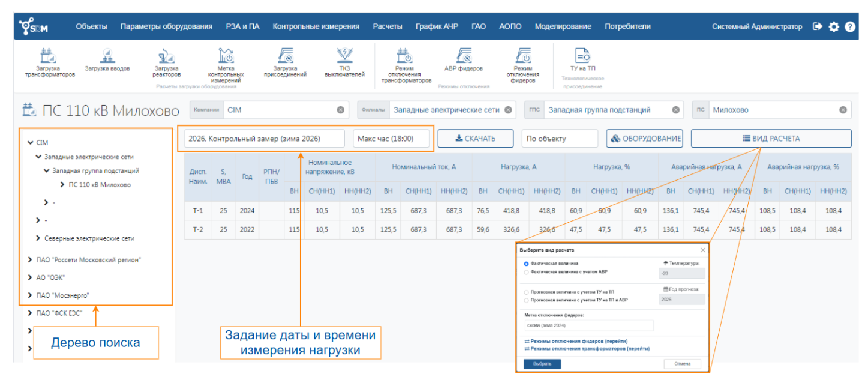Open the Макс час (18:00) dropdown

click(x=388, y=138)
